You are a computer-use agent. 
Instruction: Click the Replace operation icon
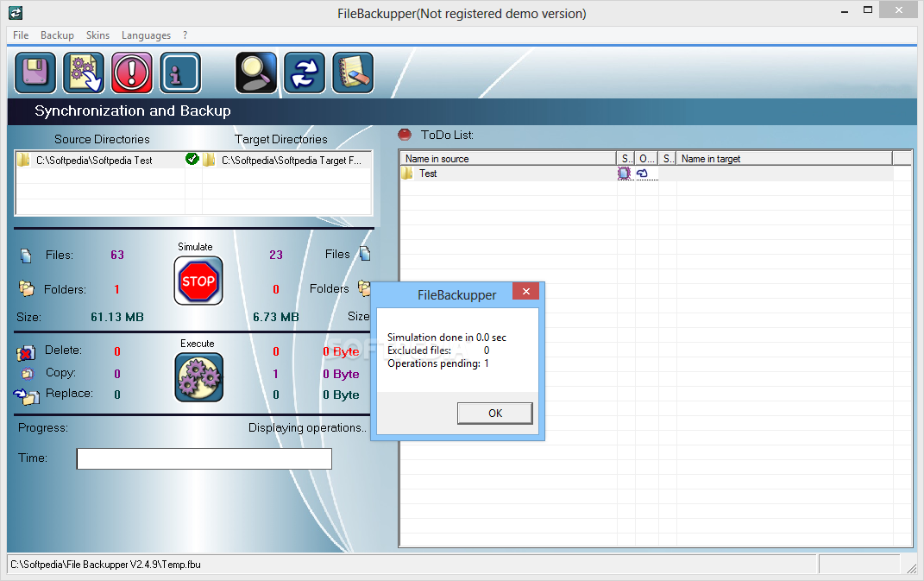[27, 395]
